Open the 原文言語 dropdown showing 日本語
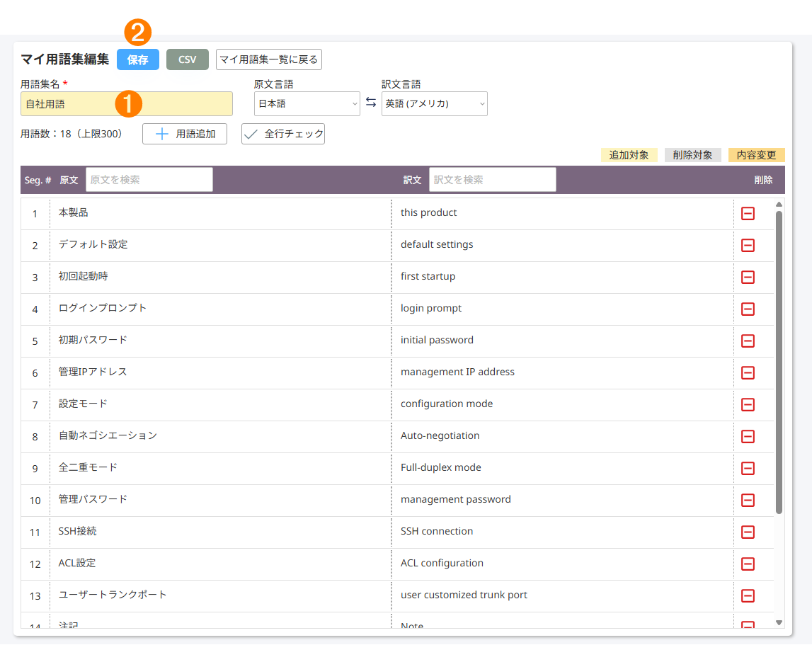The height and width of the screenshot is (645, 812). [307, 103]
